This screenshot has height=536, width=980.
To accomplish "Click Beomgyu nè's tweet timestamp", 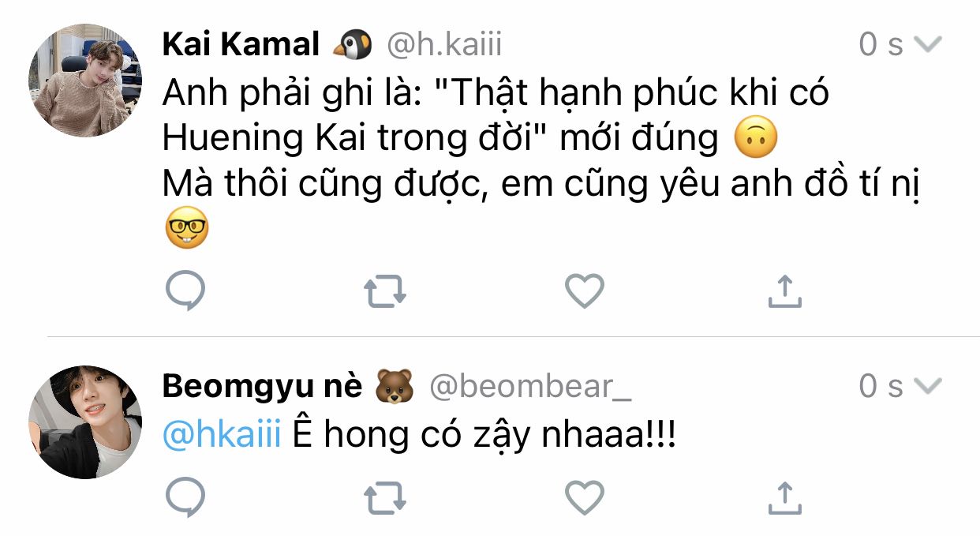I will (x=881, y=387).
